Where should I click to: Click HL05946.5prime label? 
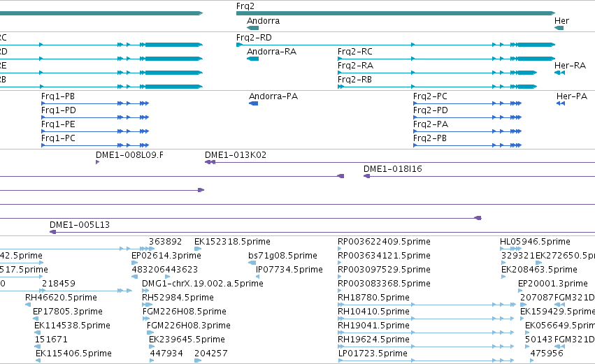pyautogui.click(x=535, y=242)
